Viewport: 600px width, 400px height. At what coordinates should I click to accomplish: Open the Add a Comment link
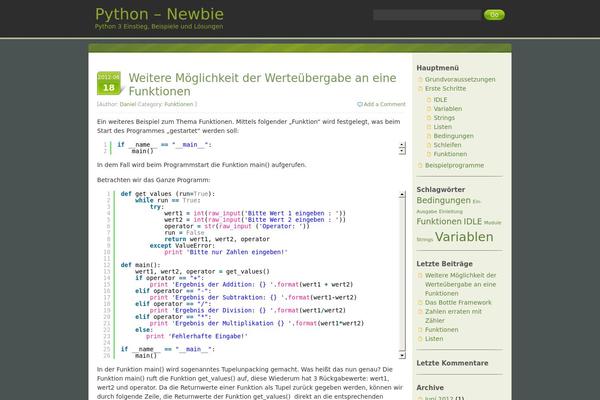pos(384,104)
